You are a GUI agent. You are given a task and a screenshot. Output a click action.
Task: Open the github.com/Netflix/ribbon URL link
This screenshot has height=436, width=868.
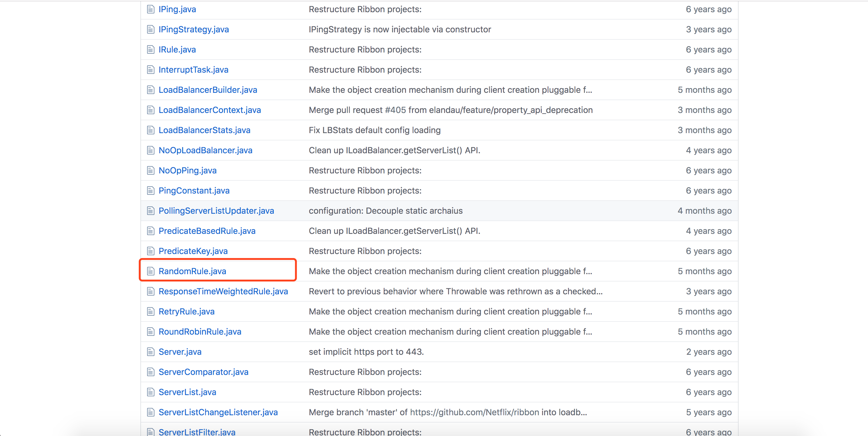click(474, 412)
